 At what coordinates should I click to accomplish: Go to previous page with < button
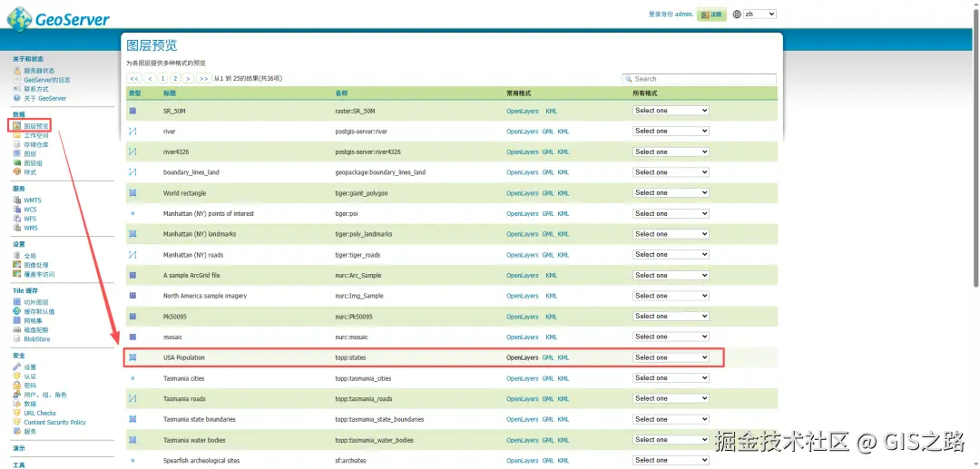pyautogui.click(x=150, y=79)
